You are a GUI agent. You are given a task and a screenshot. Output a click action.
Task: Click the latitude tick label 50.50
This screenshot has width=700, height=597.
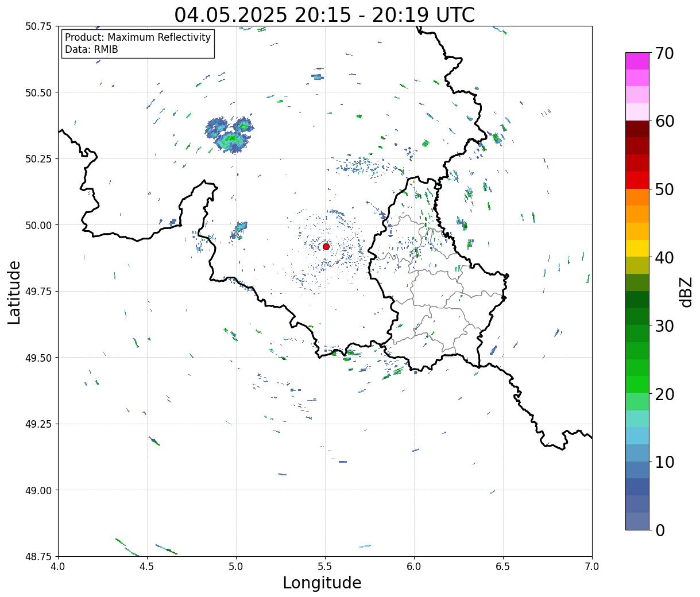pyautogui.click(x=38, y=92)
